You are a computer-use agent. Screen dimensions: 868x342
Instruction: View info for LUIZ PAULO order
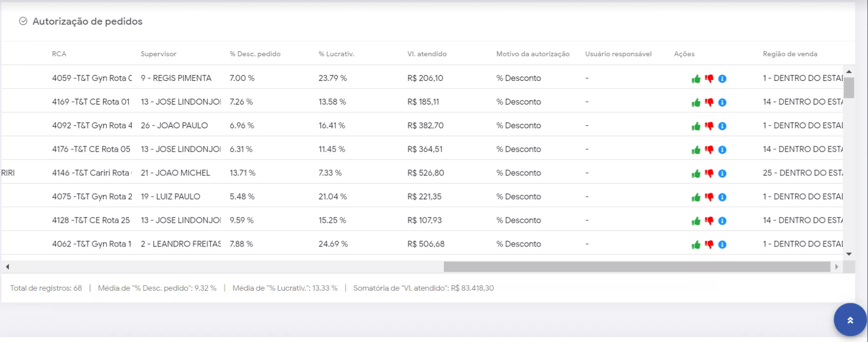point(722,197)
